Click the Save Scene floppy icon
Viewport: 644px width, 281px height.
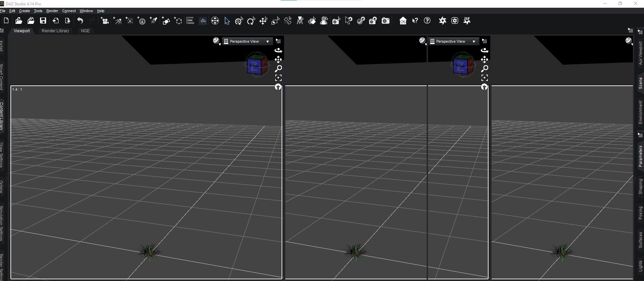[x=43, y=21]
